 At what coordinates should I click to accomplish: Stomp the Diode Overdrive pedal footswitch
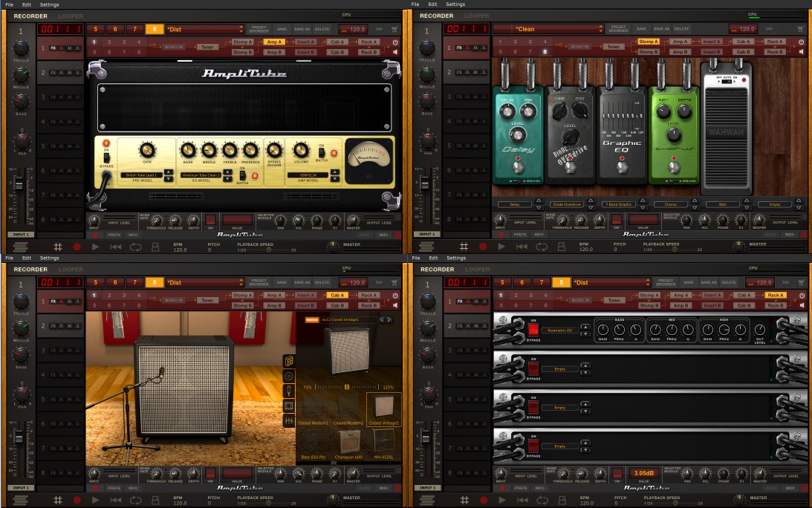coord(570,167)
